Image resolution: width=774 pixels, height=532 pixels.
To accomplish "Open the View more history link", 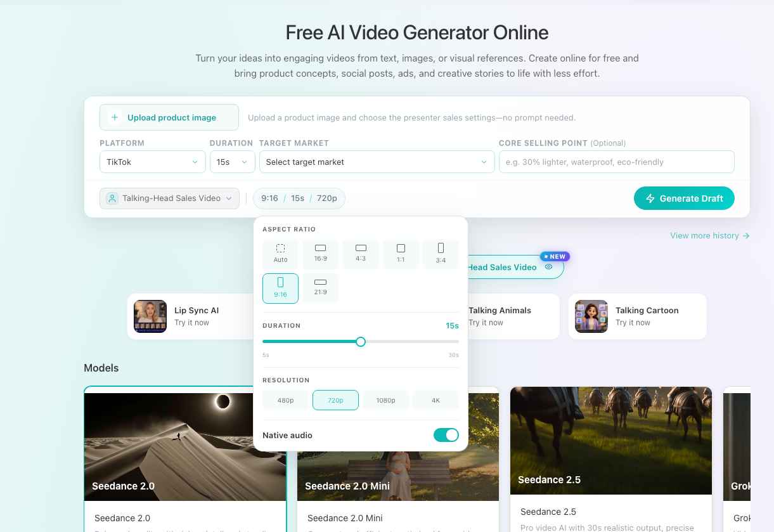I will (x=710, y=235).
